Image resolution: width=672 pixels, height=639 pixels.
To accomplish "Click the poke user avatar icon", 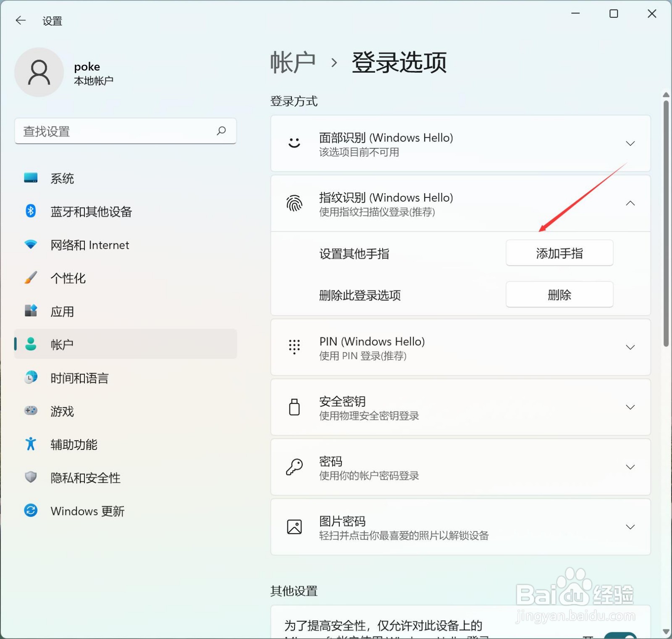I will [39, 72].
